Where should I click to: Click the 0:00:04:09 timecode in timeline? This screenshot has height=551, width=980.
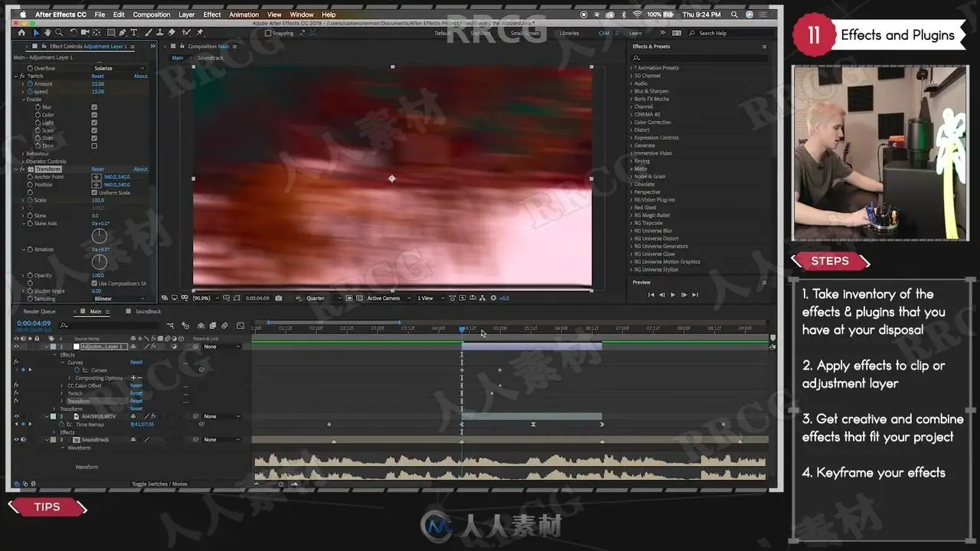34,323
